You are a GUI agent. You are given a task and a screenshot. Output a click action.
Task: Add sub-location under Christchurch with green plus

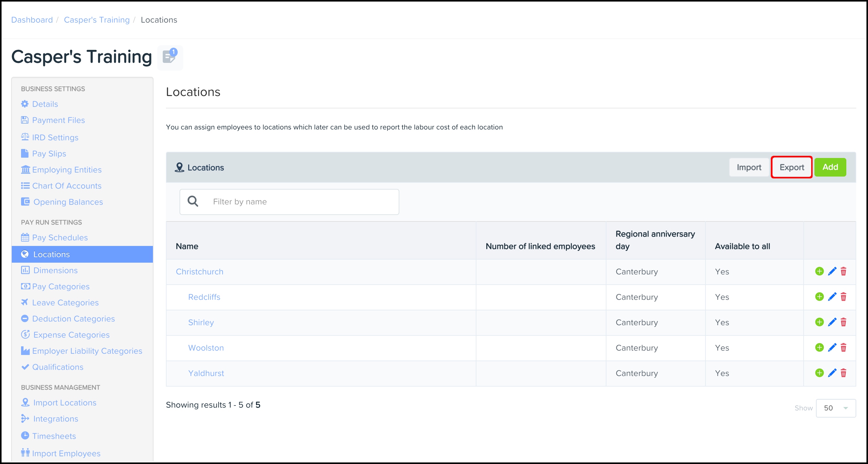(819, 271)
